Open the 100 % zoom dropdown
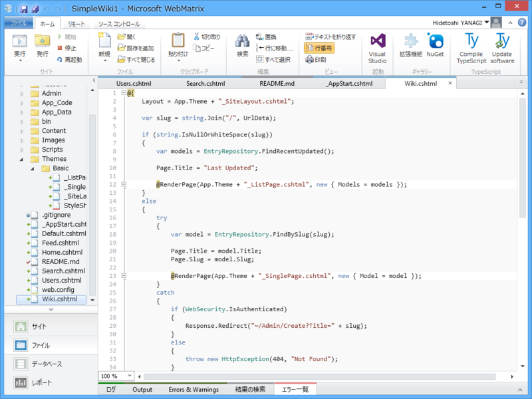The image size is (532, 399). point(129,376)
